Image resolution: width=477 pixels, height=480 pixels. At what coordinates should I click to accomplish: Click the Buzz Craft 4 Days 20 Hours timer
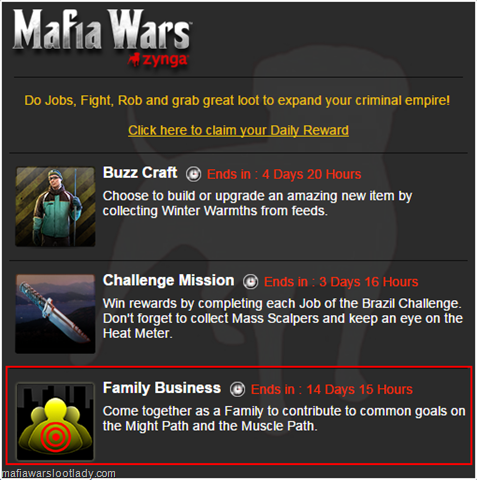(x=284, y=174)
